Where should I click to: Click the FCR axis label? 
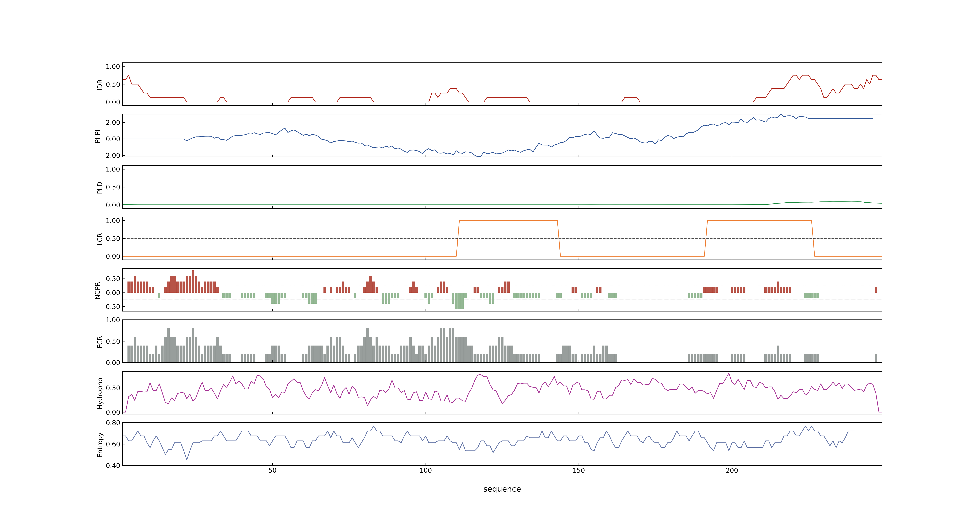pyautogui.click(x=100, y=341)
